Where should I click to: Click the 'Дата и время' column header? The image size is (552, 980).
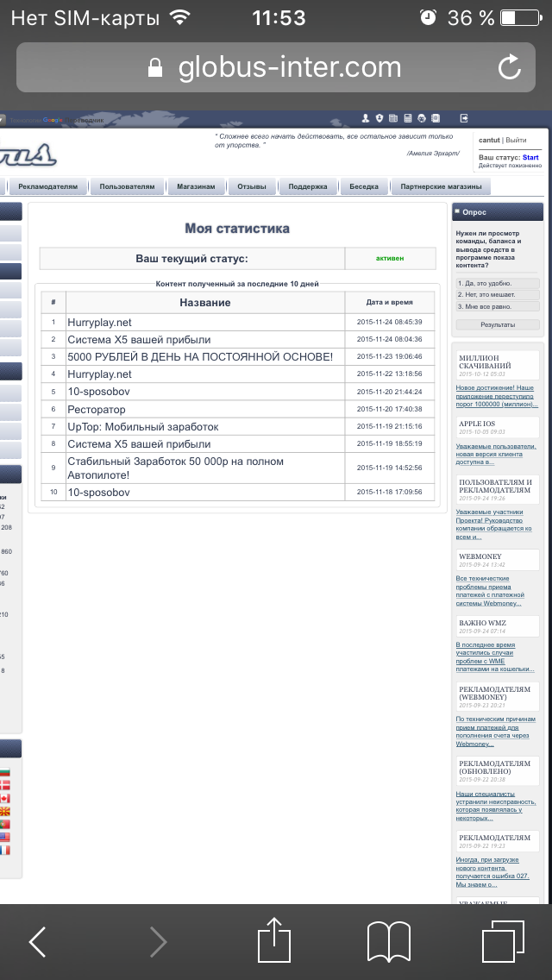390,303
